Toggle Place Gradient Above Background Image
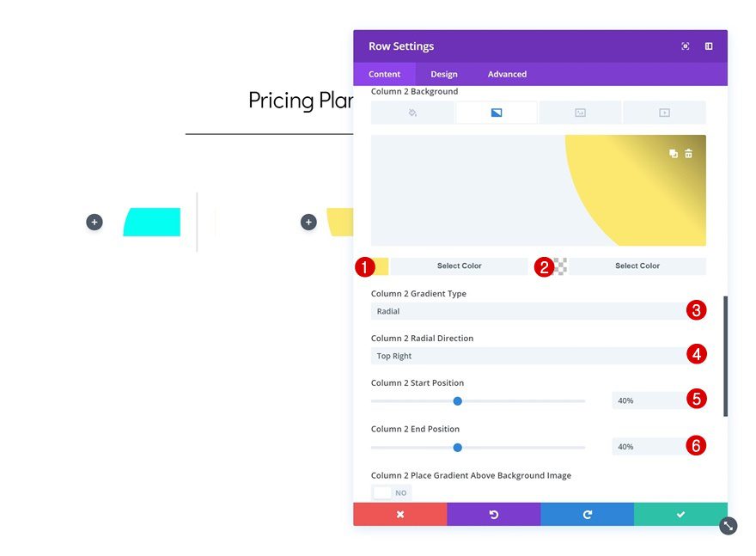 [383, 492]
